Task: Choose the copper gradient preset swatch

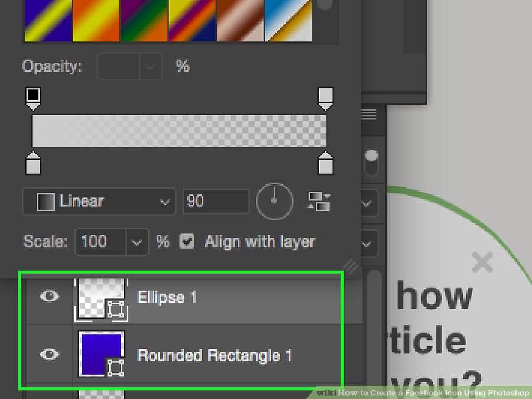Action: pyautogui.click(x=240, y=21)
